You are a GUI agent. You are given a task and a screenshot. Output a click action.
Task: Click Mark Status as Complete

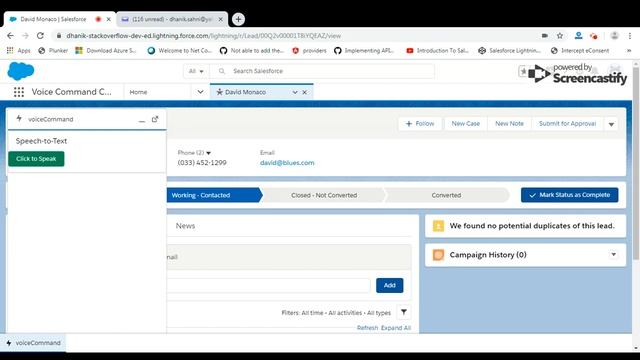[x=569, y=195]
